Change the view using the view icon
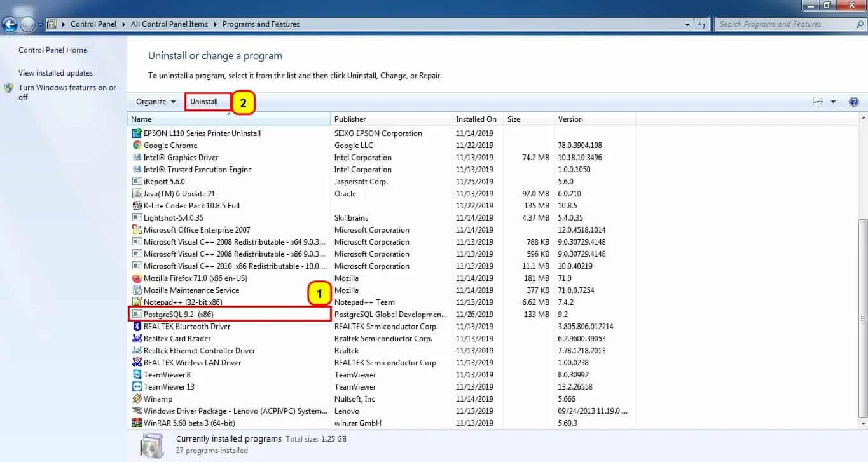Image resolution: width=868 pixels, height=462 pixels. 818,102
